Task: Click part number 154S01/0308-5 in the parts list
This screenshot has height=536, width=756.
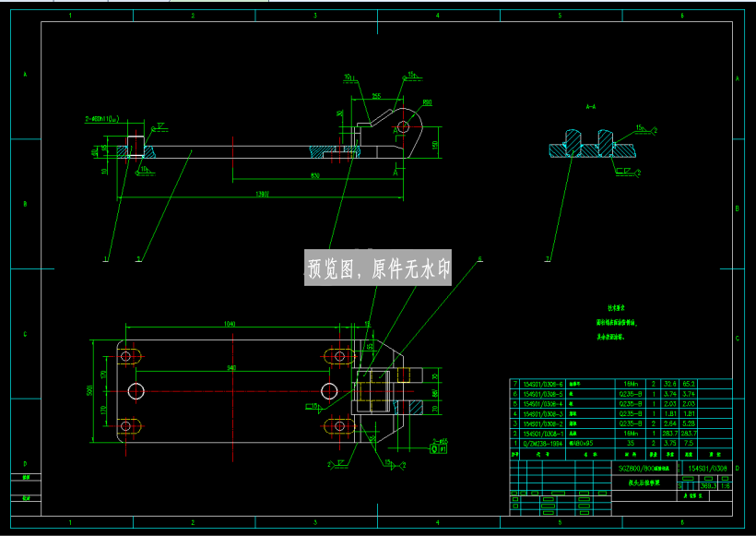Action: click(543, 394)
